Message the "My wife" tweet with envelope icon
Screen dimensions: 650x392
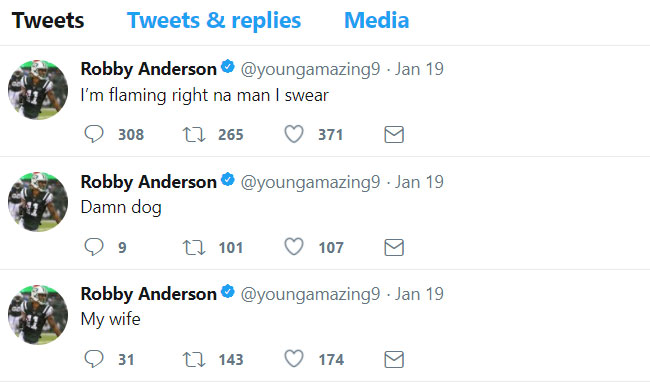point(394,359)
